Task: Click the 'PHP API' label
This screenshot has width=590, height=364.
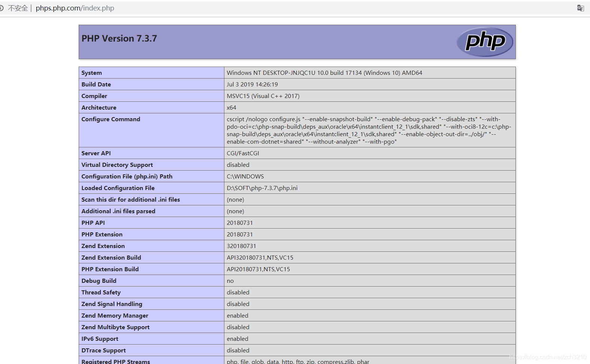Action: 93,223
